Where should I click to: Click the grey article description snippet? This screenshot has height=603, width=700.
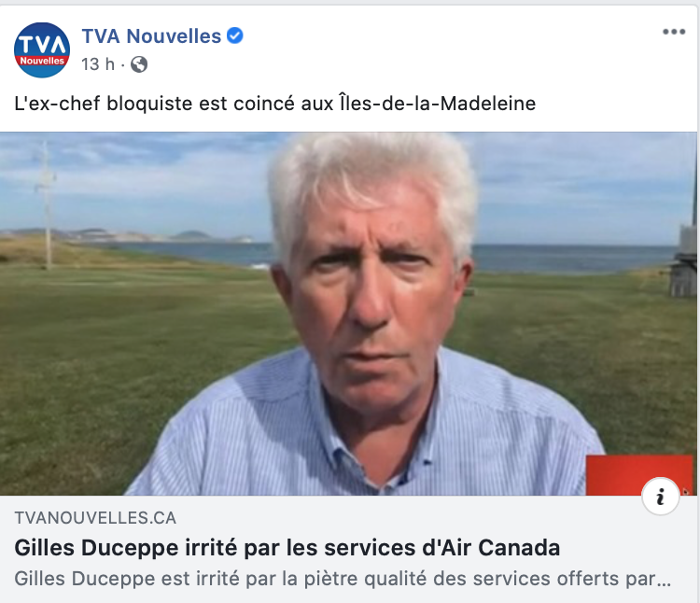(x=343, y=579)
